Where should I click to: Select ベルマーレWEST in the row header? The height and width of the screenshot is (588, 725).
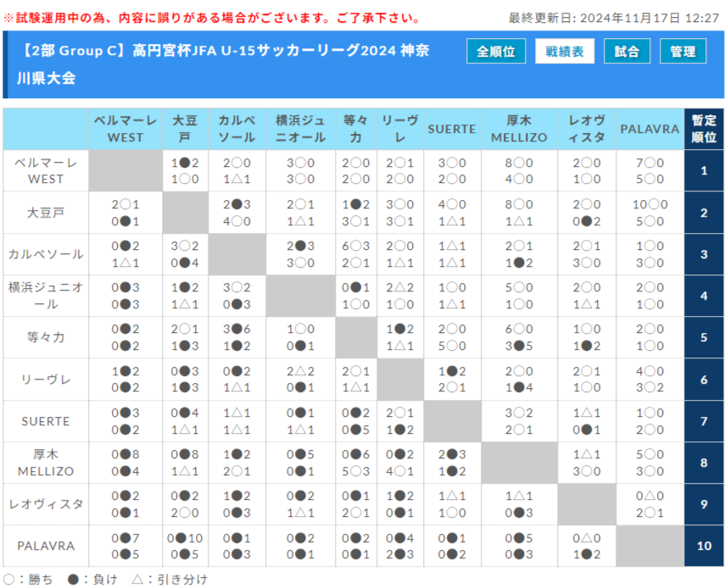pos(46,170)
